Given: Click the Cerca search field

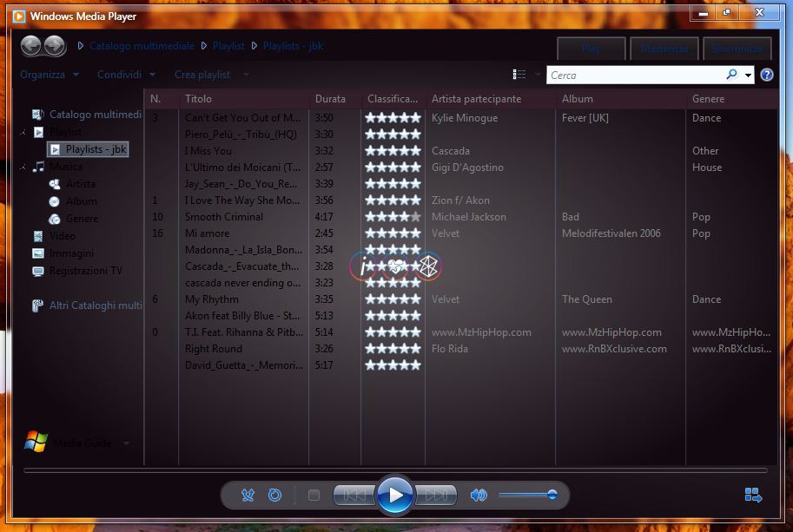Looking at the screenshot, I should 636,75.
